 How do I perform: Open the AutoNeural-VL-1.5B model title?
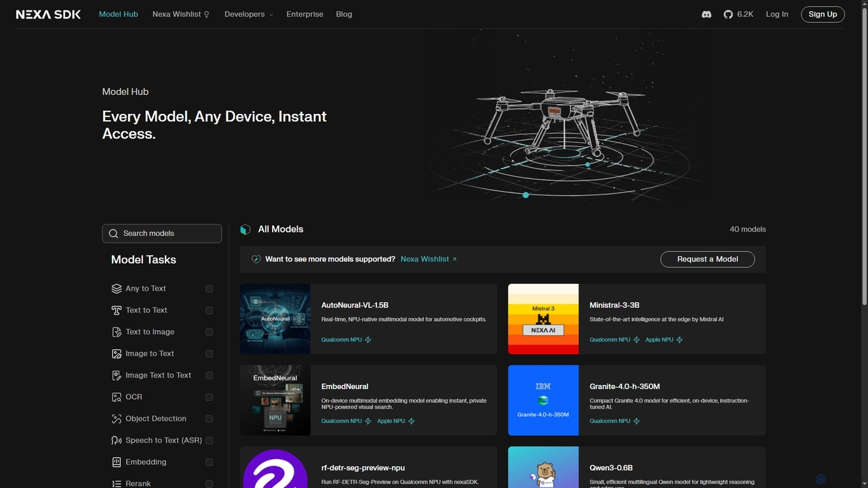coord(355,305)
